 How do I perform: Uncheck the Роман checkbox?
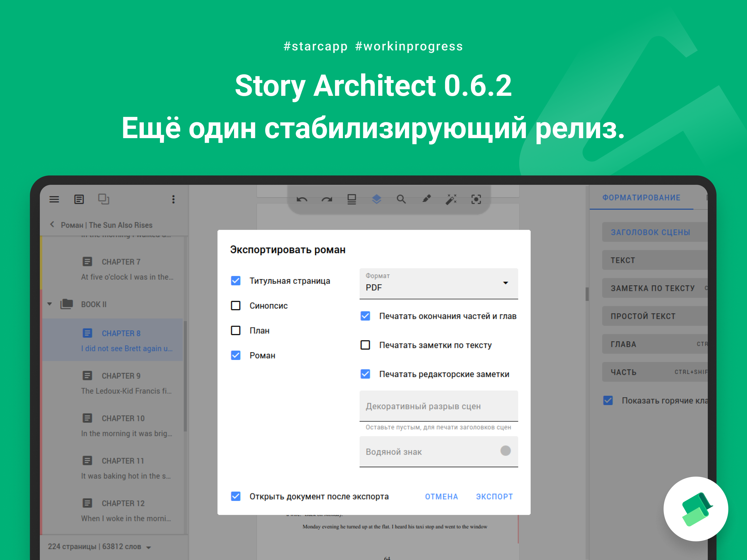(236, 355)
